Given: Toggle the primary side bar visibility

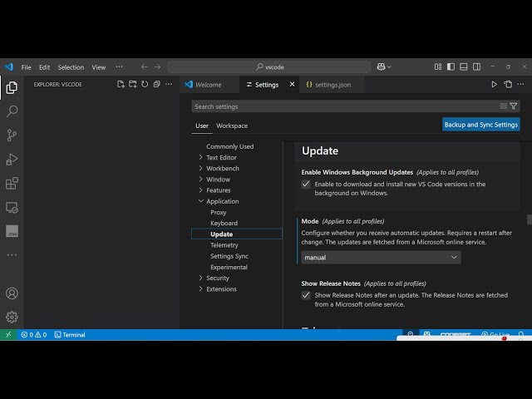Looking at the screenshot, I should pyautogui.click(x=451, y=66).
